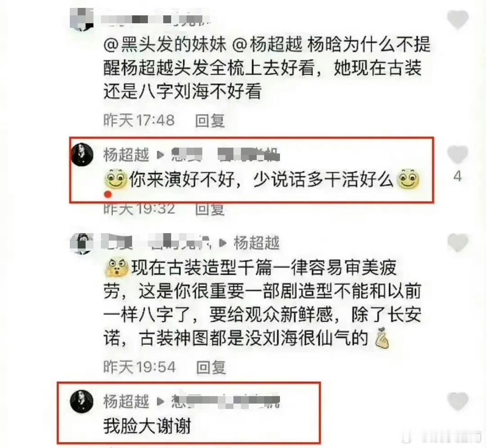
Task: Click 回复 next to 昨天 19:54
Action: 211,367
